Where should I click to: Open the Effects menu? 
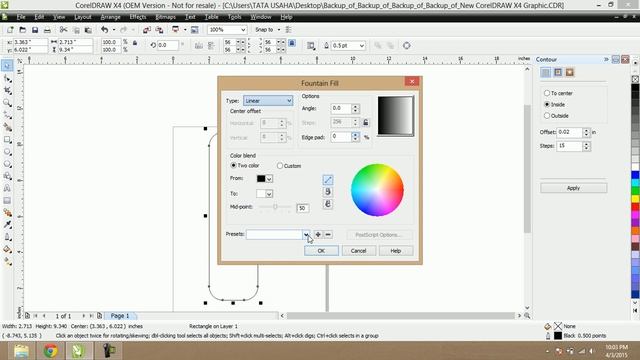pyautogui.click(x=138, y=17)
